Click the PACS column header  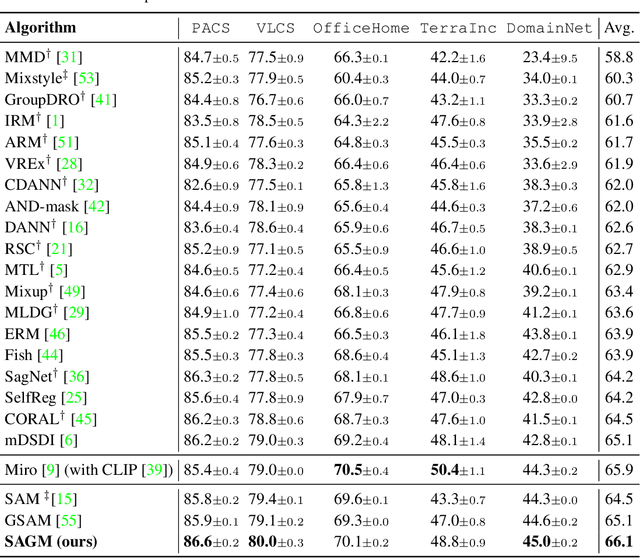pos(211,28)
